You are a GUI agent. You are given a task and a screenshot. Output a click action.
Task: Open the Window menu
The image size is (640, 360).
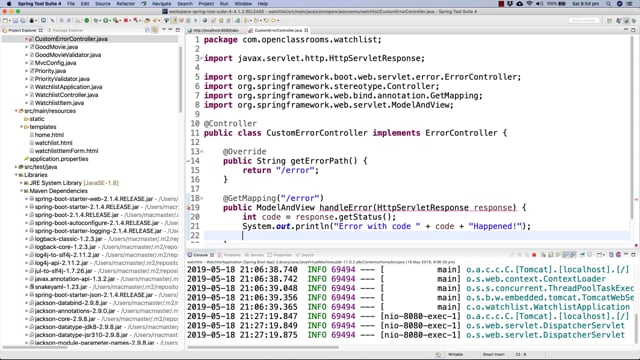[243, 4]
